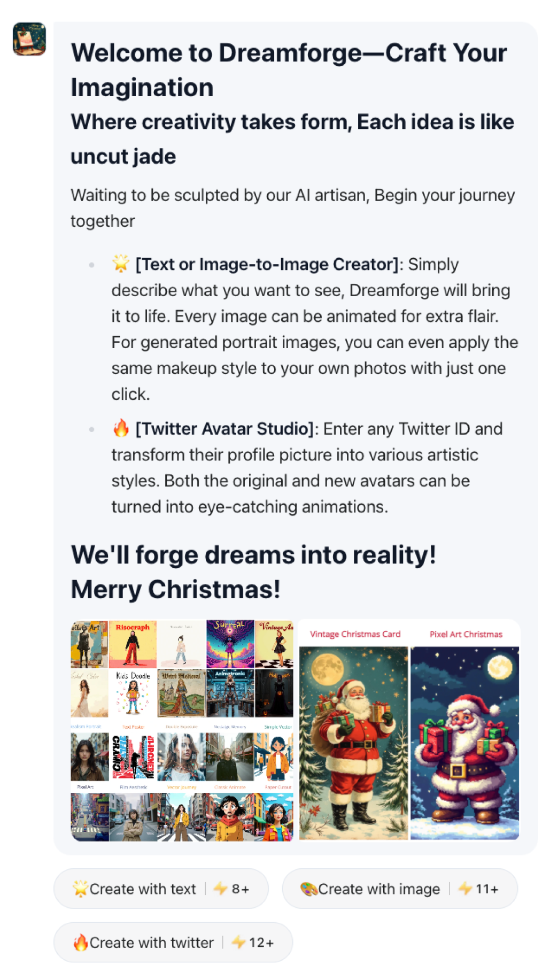
Task: Open the Kids Doodle style sample thumbnail
Action: (133, 693)
